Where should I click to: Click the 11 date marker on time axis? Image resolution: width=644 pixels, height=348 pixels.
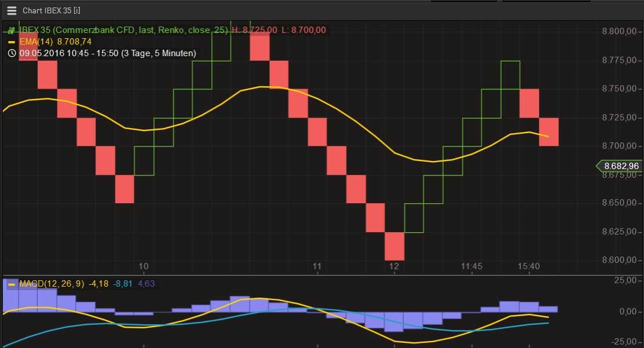tap(317, 267)
